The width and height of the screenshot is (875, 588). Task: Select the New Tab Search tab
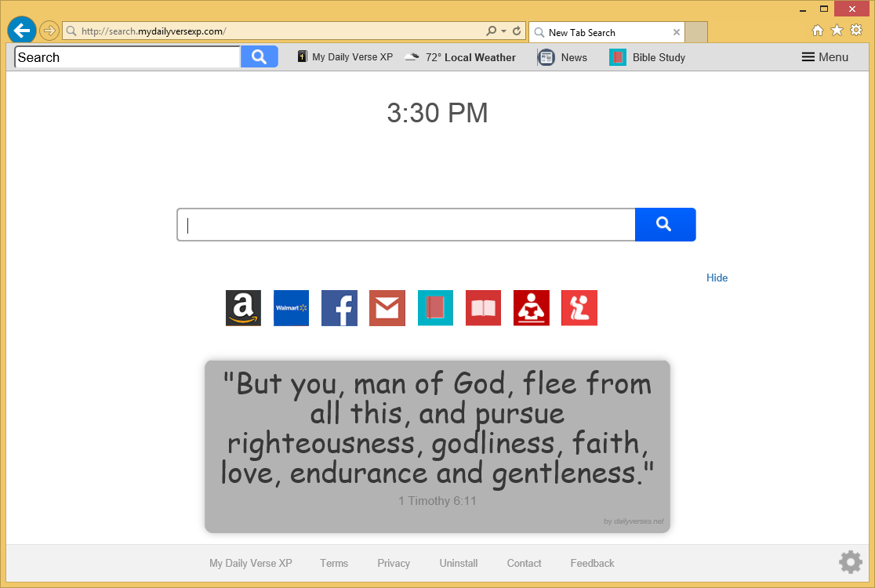point(607,32)
